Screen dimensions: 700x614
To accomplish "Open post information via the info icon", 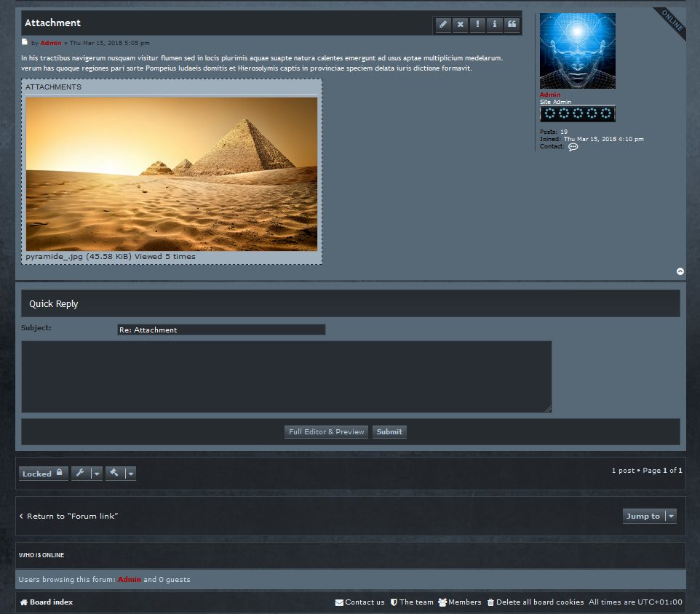I will [x=495, y=25].
